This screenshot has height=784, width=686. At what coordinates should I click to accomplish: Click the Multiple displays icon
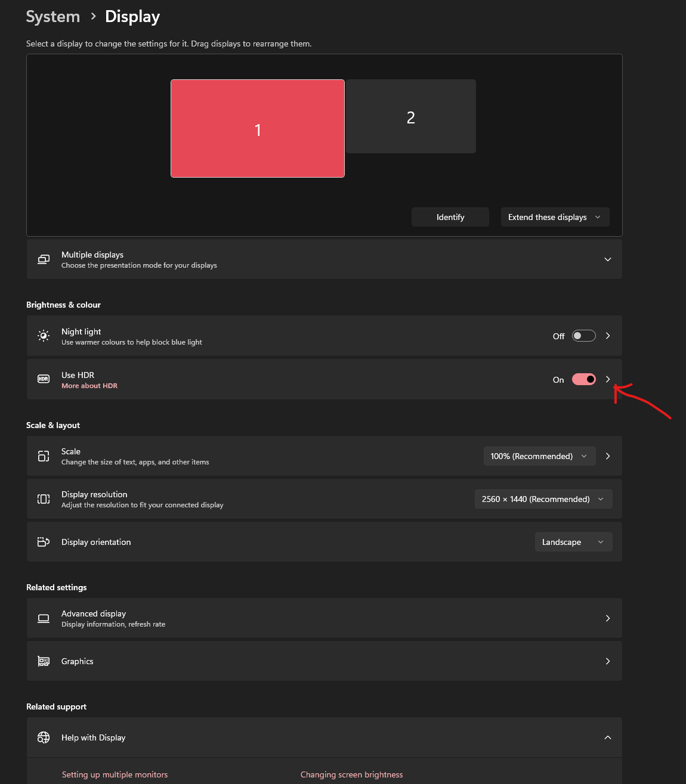[x=43, y=259]
